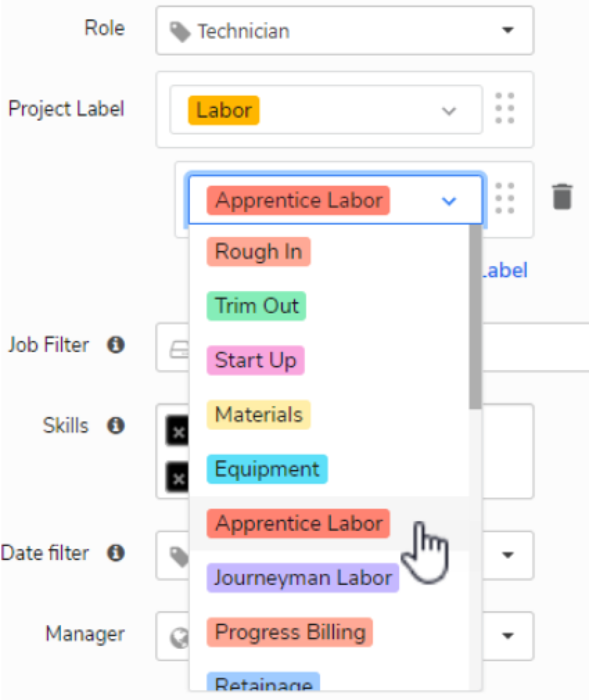Remove the first skill tag
Viewport: 589px width, 700px height.
[177, 431]
